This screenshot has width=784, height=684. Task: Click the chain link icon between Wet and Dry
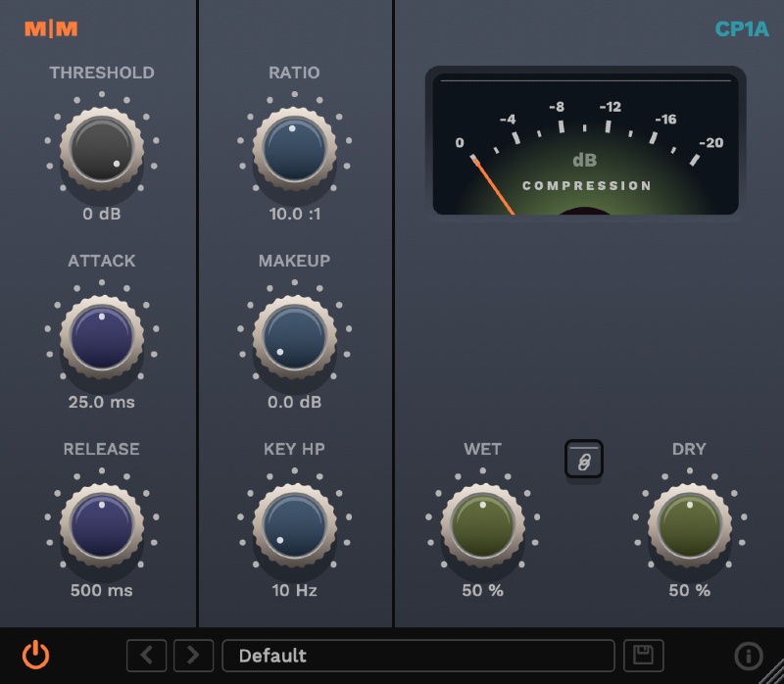[x=585, y=460]
